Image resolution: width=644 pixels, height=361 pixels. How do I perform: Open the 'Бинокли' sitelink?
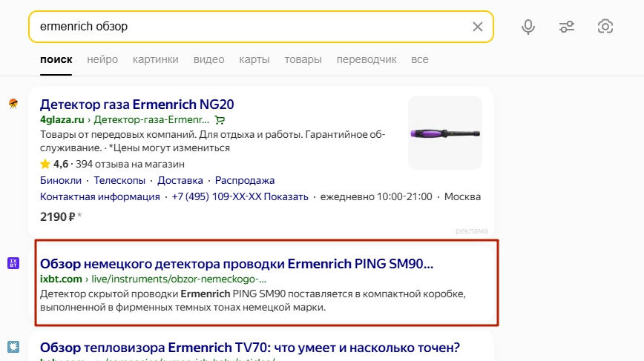(61, 181)
